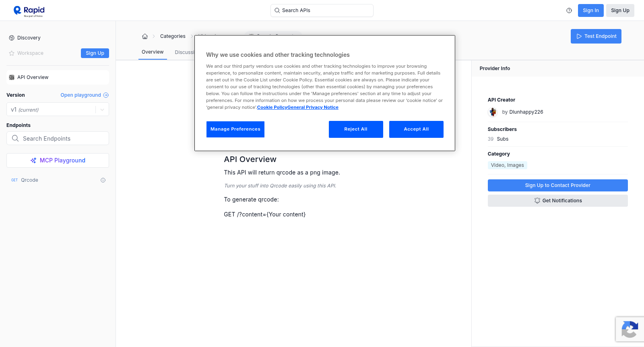Screen dimensions: 644x347
Task: Click the Video, Images category tag
Action: point(507,165)
